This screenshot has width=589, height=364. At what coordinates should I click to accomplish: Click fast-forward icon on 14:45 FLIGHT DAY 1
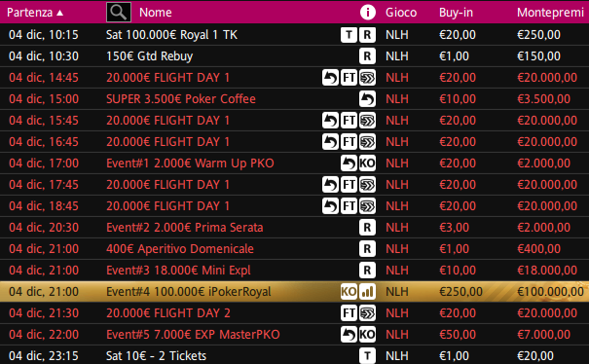click(x=367, y=78)
